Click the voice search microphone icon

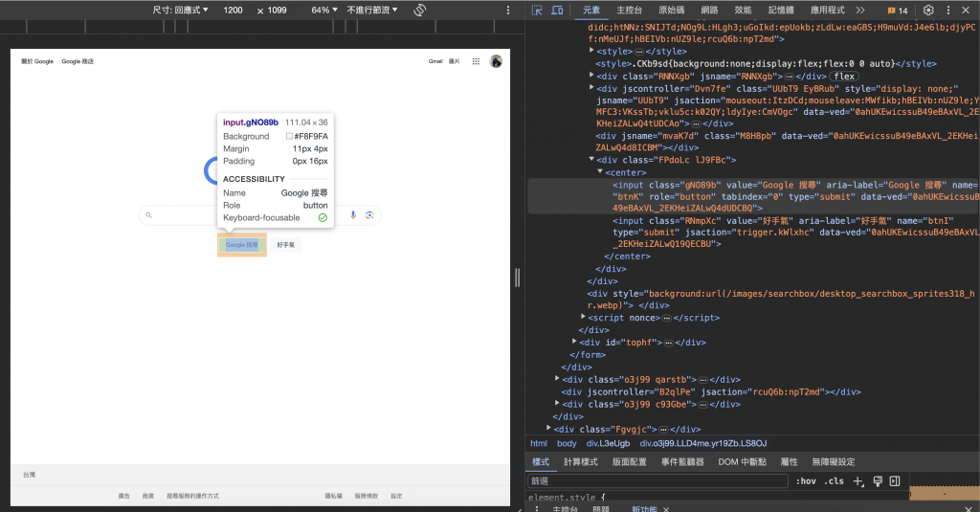353,215
